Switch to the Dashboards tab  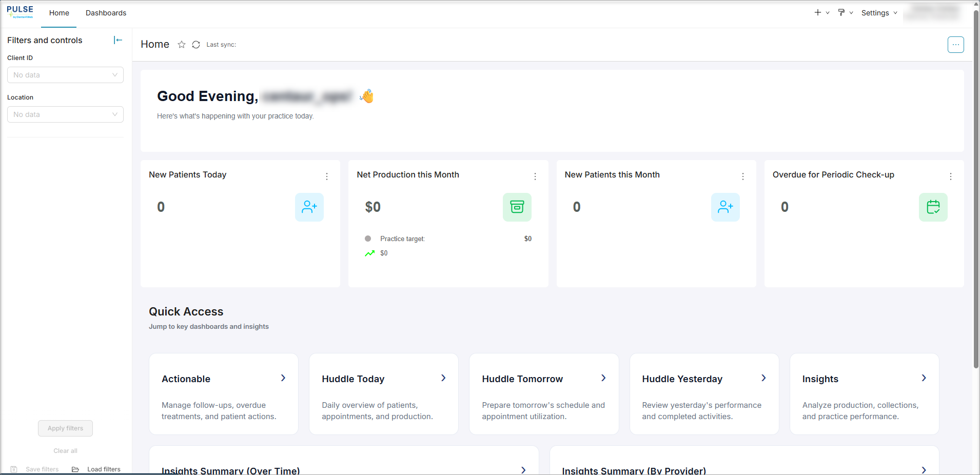[x=106, y=13]
